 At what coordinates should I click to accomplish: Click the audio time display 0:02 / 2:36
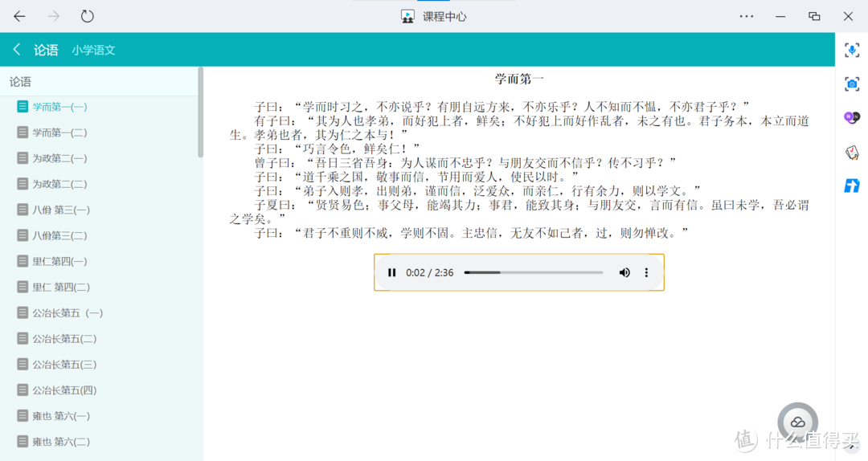(x=429, y=272)
